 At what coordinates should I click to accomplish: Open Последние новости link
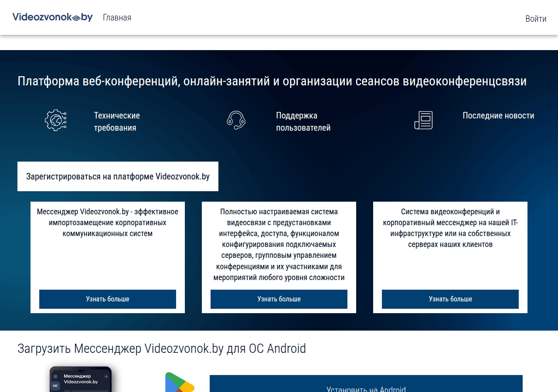click(x=498, y=115)
